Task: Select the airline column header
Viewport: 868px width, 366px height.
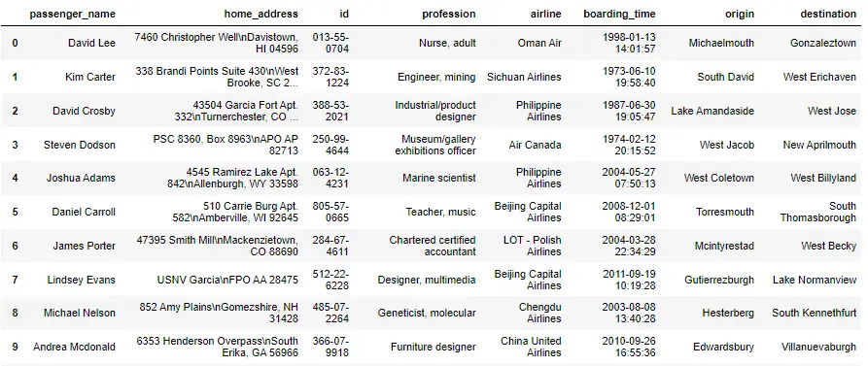Action: pos(546,15)
